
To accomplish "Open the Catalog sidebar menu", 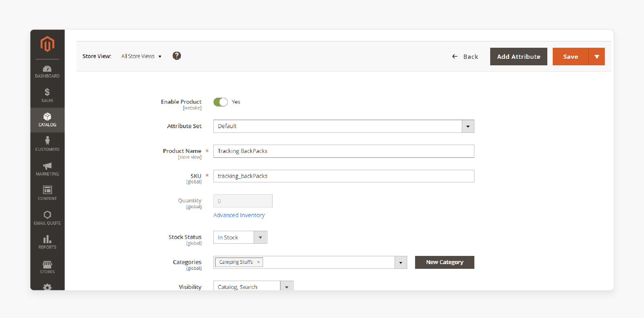I will pos(47,120).
